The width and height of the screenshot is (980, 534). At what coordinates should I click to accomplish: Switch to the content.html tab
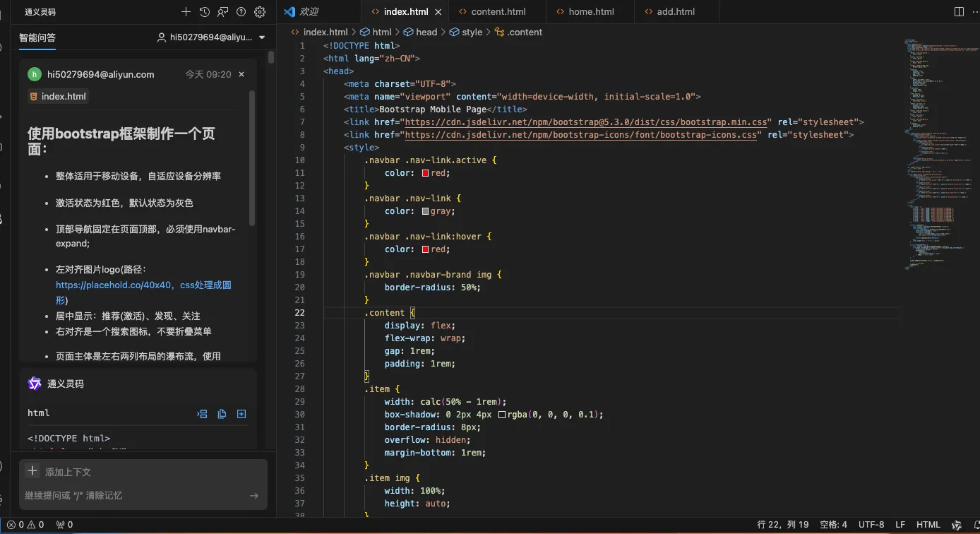point(498,12)
